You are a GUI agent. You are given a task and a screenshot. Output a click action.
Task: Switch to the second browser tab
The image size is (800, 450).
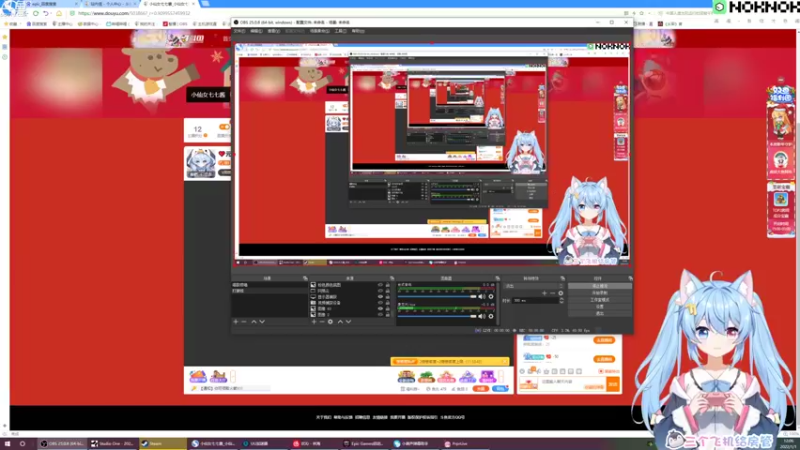(110, 4)
